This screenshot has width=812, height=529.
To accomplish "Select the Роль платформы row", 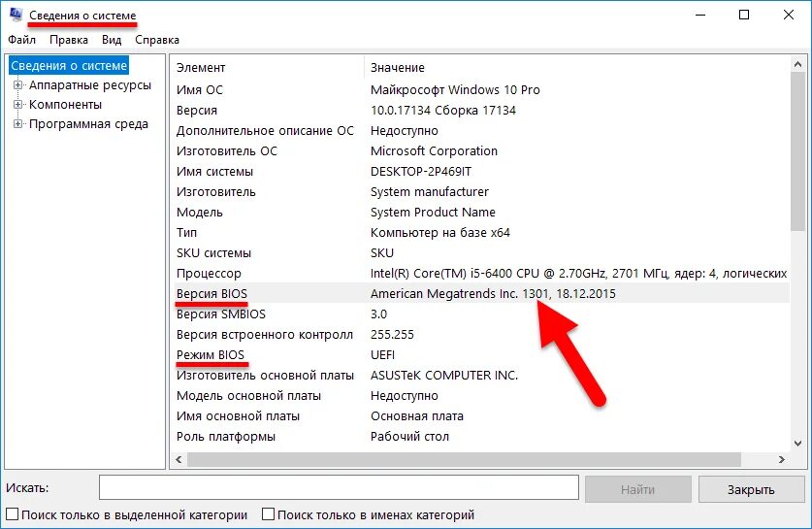I will click(x=480, y=437).
